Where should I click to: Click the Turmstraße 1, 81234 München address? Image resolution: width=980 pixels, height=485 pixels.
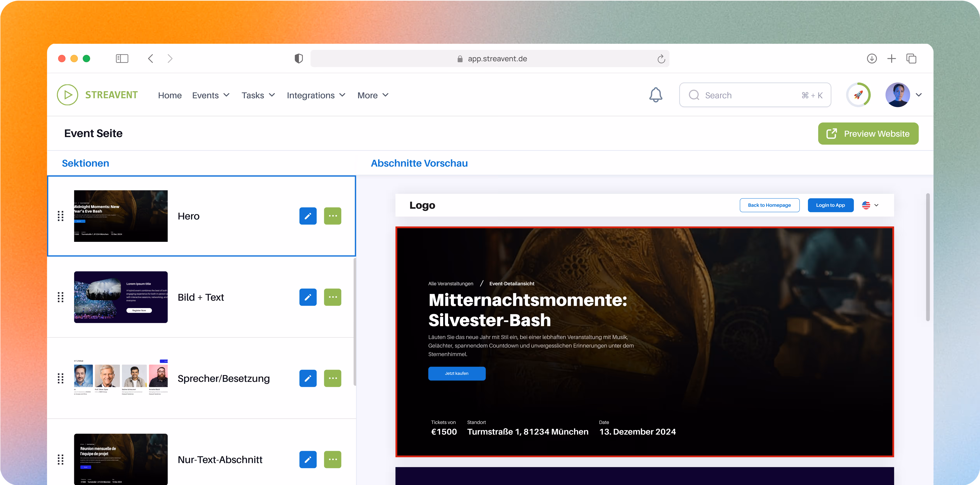click(x=528, y=432)
